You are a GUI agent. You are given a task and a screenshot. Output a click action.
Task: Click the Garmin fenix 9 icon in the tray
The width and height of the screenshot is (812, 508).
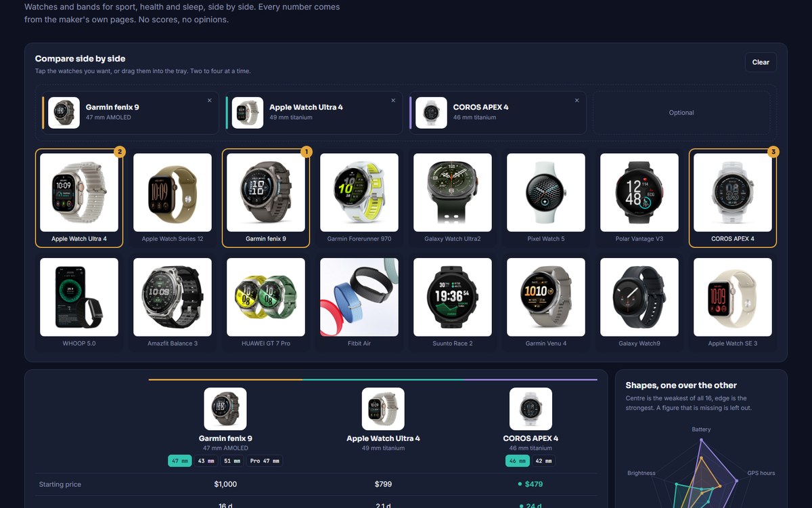click(64, 112)
